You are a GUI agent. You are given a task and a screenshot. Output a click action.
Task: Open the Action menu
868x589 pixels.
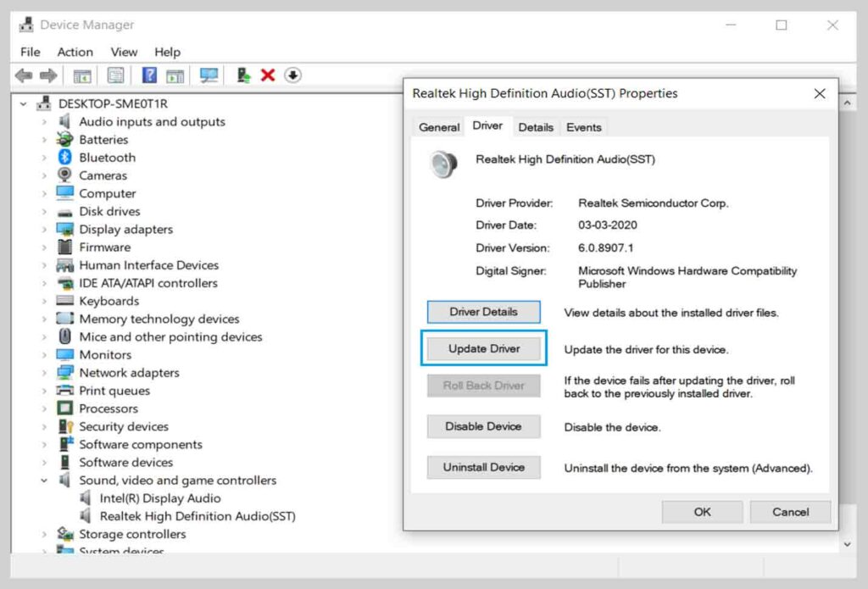coord(75,52)
